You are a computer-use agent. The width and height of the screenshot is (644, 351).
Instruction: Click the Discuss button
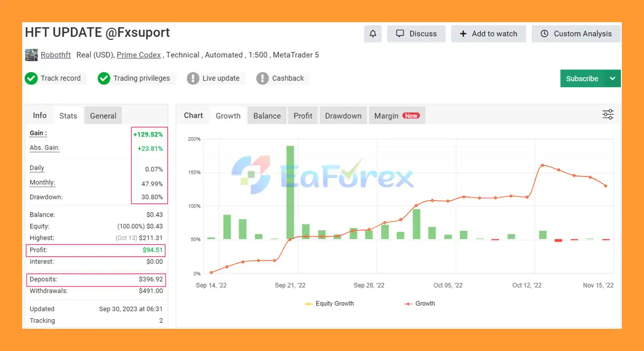(416, 34)
